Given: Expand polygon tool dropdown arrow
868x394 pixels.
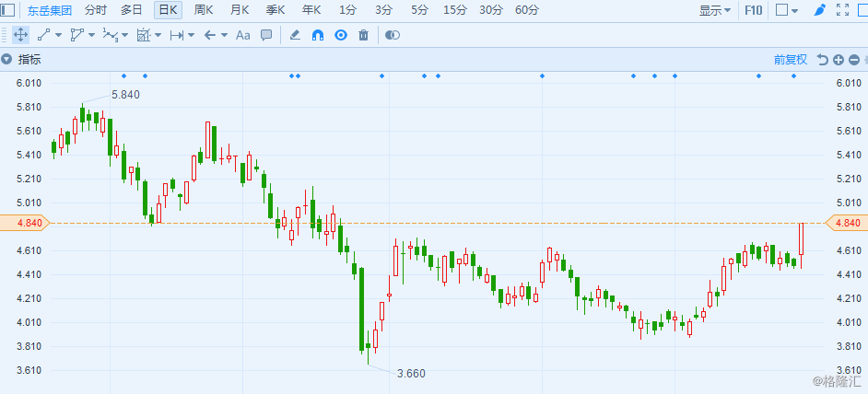Looking at the screenshot, I should [91, 35].
